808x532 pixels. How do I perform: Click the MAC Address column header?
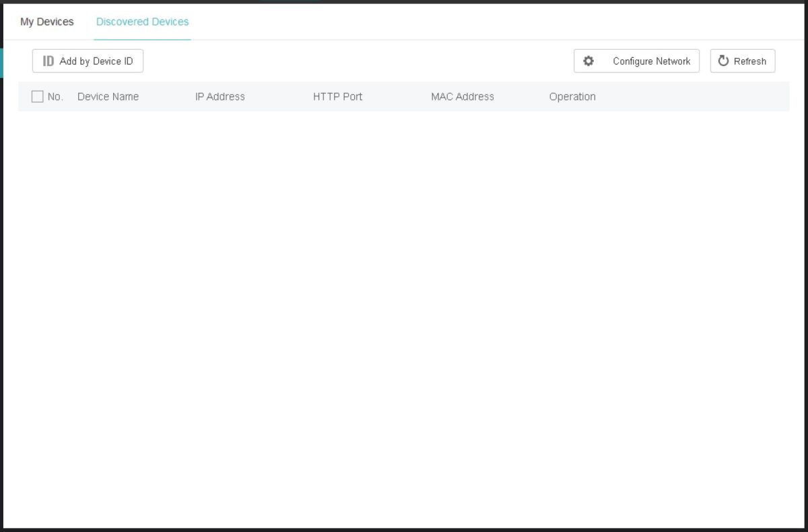pyautogui.click(x=462, y=96)
